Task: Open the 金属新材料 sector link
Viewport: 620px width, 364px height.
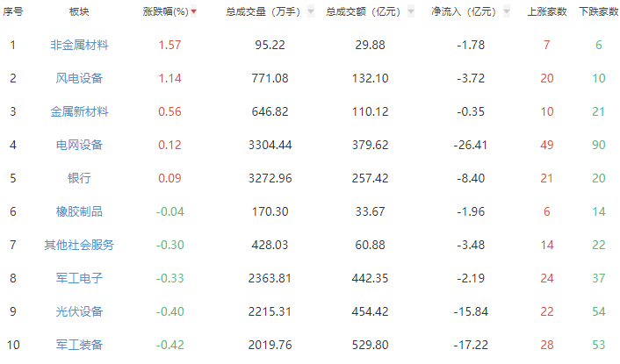Action: [79, 111]
